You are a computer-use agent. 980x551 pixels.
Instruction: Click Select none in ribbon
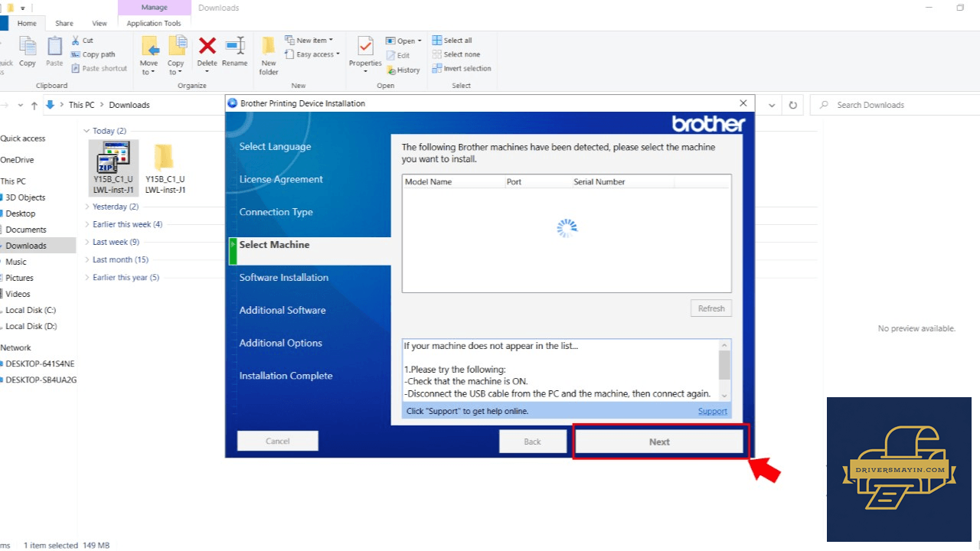click(x=456, y=54)
